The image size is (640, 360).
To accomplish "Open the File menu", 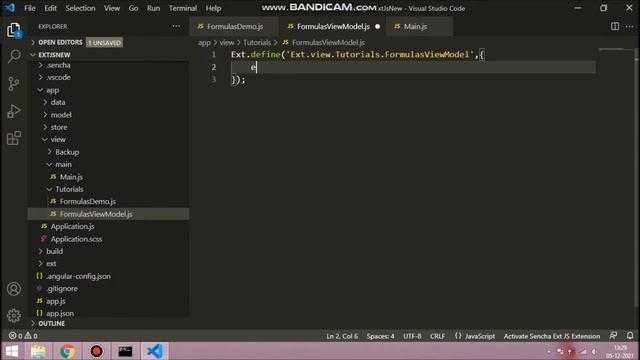I will coord(30,8).
